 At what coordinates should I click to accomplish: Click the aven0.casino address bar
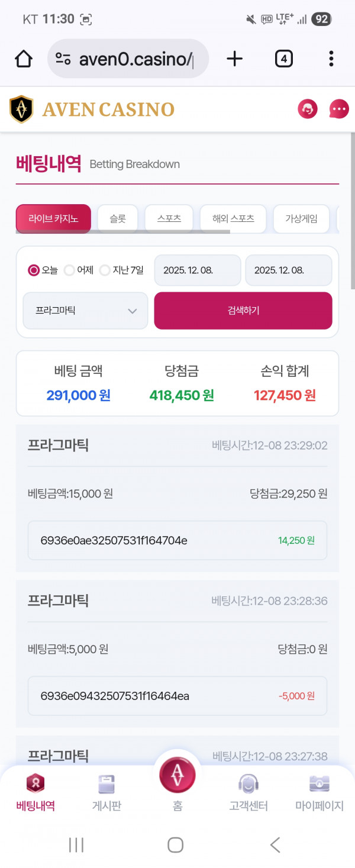pyautogui.click(x=128, y=59)
